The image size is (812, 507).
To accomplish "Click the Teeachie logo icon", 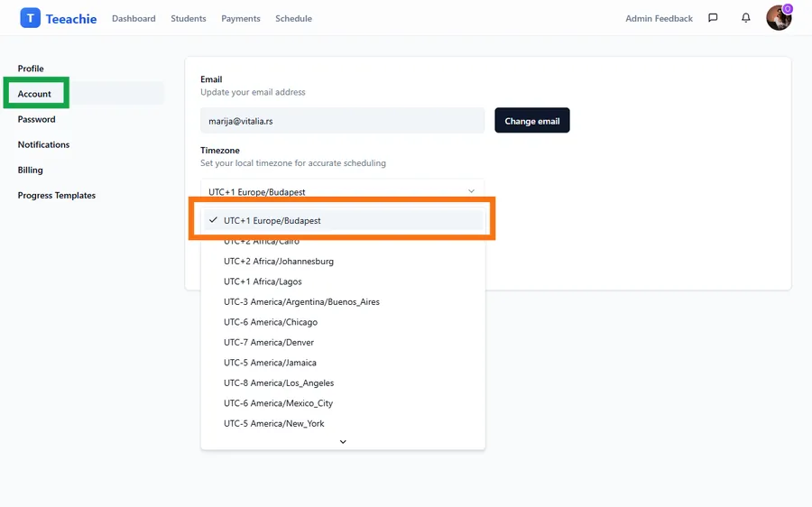I will coord(31,18).
